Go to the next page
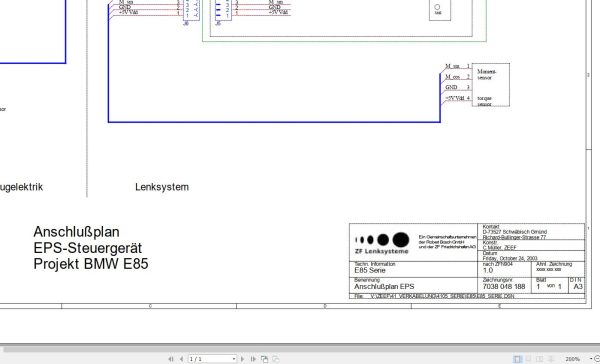Viewport: 600px width, 364px height. pos(242,359)
